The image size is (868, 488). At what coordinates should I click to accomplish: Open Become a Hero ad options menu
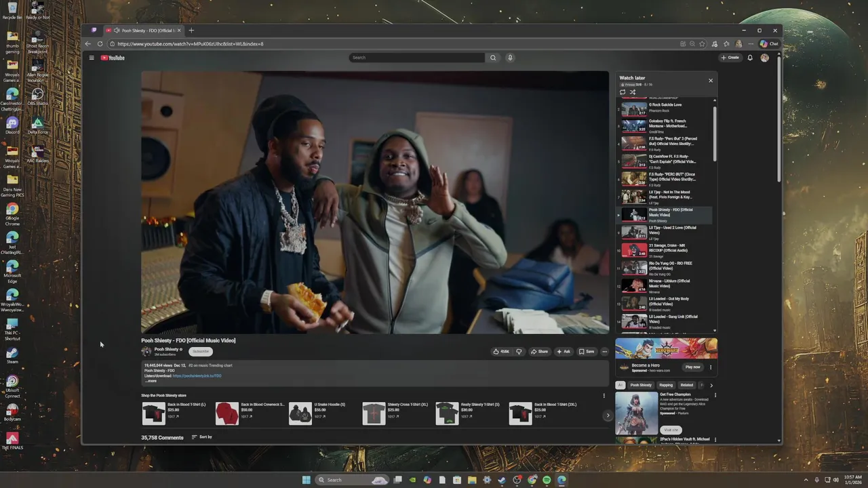pos(711,367)
